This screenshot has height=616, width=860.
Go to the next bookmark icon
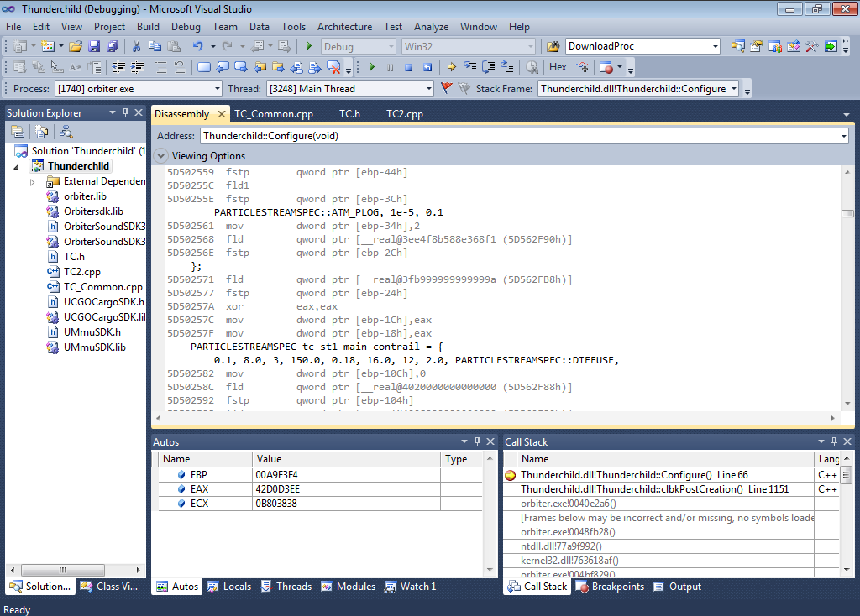coord(241,67)
